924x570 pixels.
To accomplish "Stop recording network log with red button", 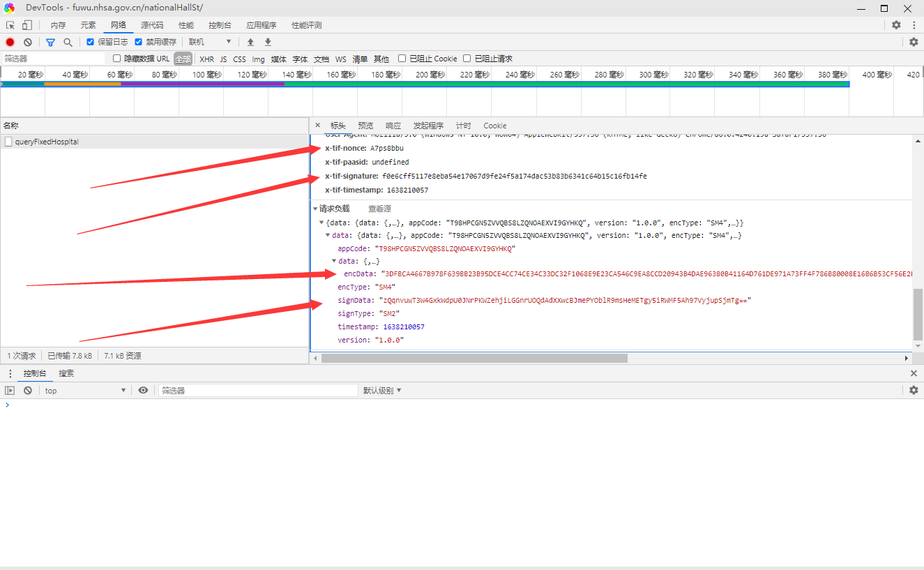I will click(x=10, y=42).
